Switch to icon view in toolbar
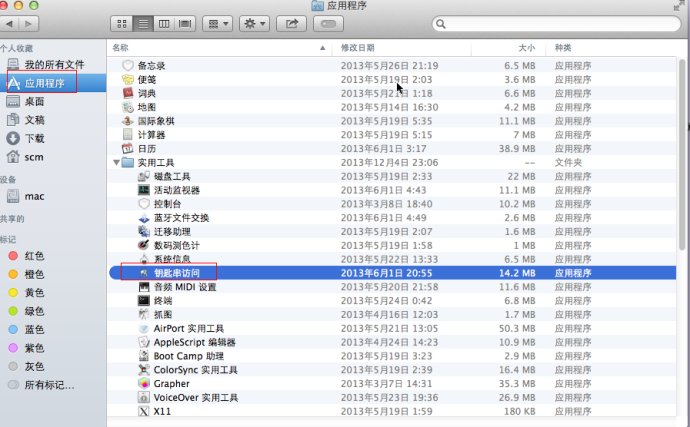Image resolution: width=690 pixels, height=427 pixels. tap(122, 24)
